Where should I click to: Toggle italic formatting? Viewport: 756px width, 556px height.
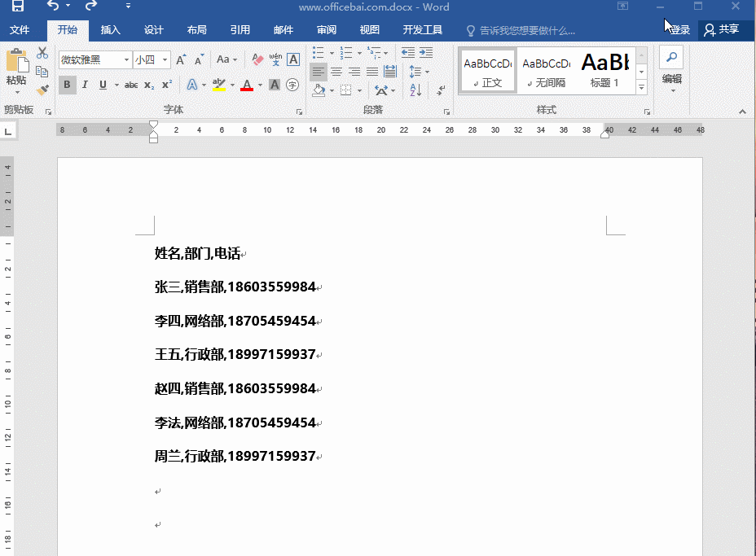coord(85,85)
